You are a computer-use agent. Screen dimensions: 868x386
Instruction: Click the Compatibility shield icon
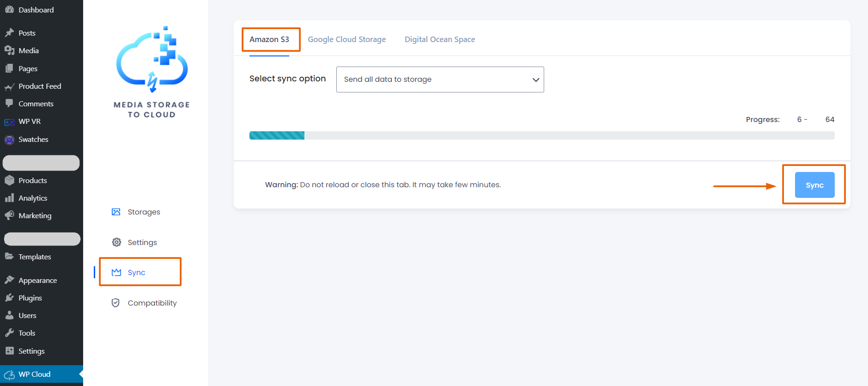pyautogui.click(x=116, y=303)
